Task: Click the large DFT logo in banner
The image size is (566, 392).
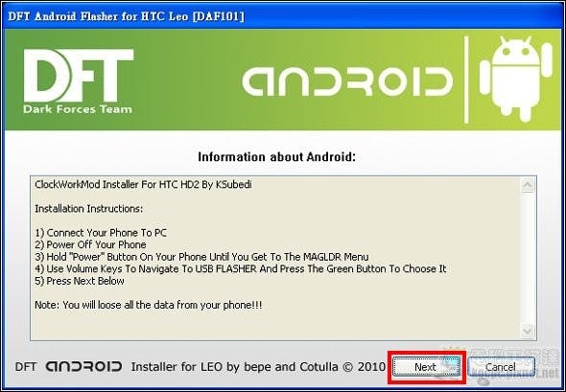Action: click(x=79, y=76)
